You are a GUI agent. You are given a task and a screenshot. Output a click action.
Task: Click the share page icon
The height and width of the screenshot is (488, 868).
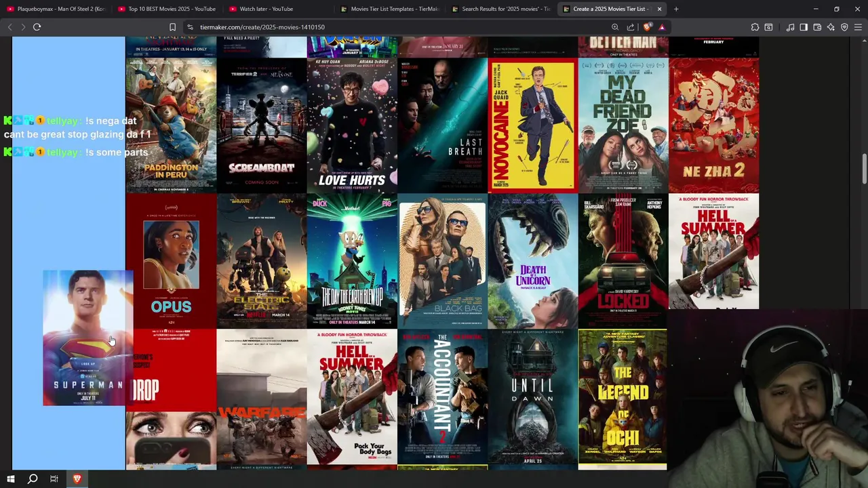631,27
